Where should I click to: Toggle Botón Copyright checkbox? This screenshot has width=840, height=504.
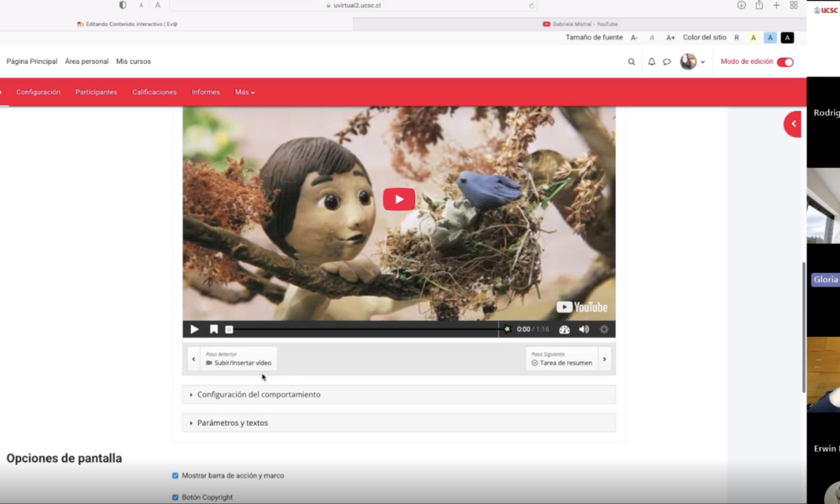pos(176,497)
